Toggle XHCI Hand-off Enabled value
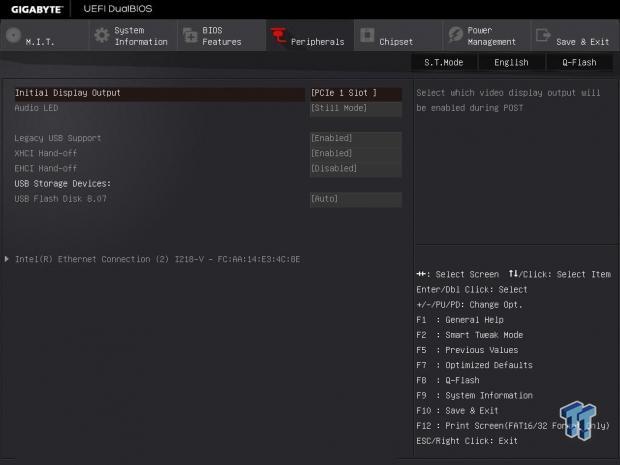 355,153
